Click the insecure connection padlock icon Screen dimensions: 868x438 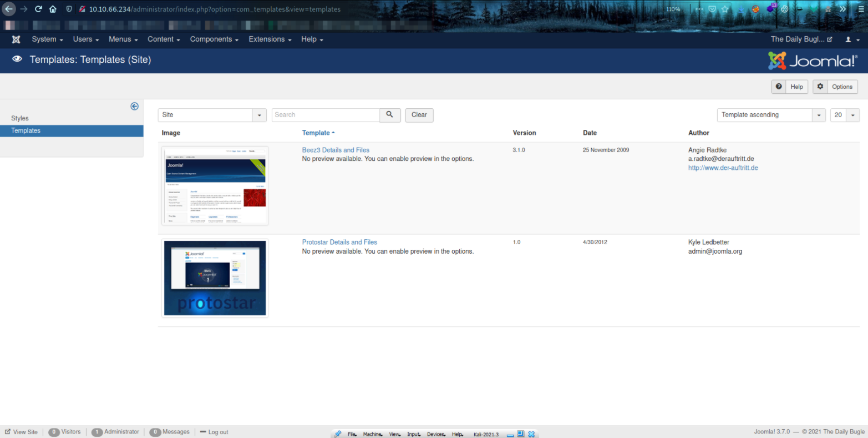click(82, 9)
